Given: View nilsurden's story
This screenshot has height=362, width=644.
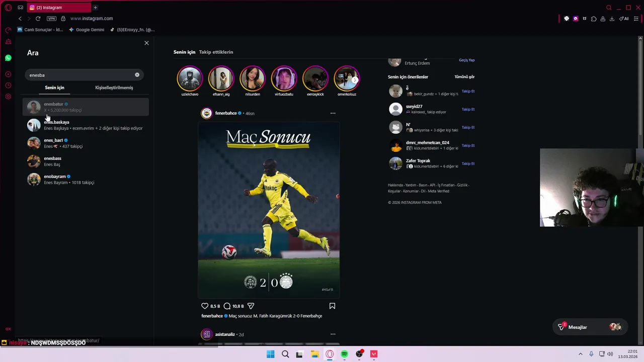Looking at the screenshot, I should (x=253, y=79).
